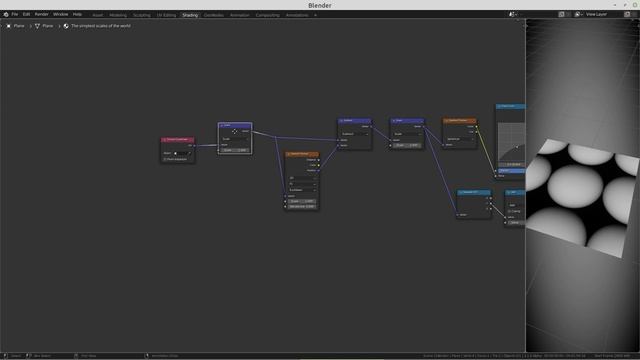
Task: Click the Pan View mouse hint icon in the status bar
Action: 76,356
